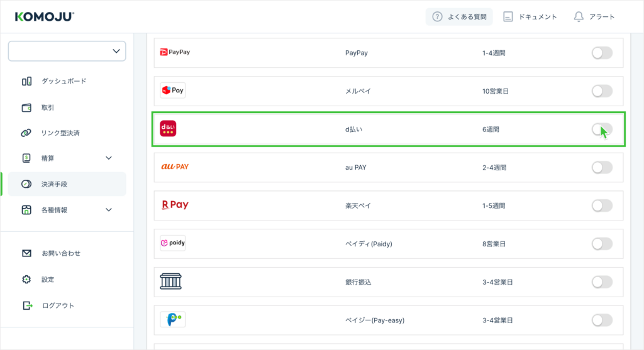Click the bank building icon
644x350 pixels.
click(x=171, y=282)
